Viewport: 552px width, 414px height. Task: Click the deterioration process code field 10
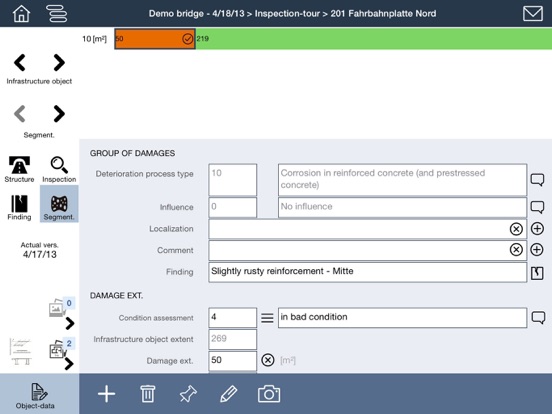pyautogui.click(x=233, y=180)
